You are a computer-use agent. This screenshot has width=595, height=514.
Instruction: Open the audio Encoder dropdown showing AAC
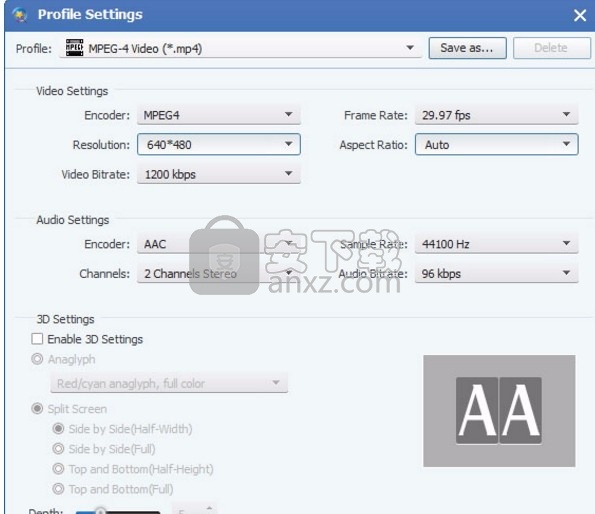click(x=219, y=244)
